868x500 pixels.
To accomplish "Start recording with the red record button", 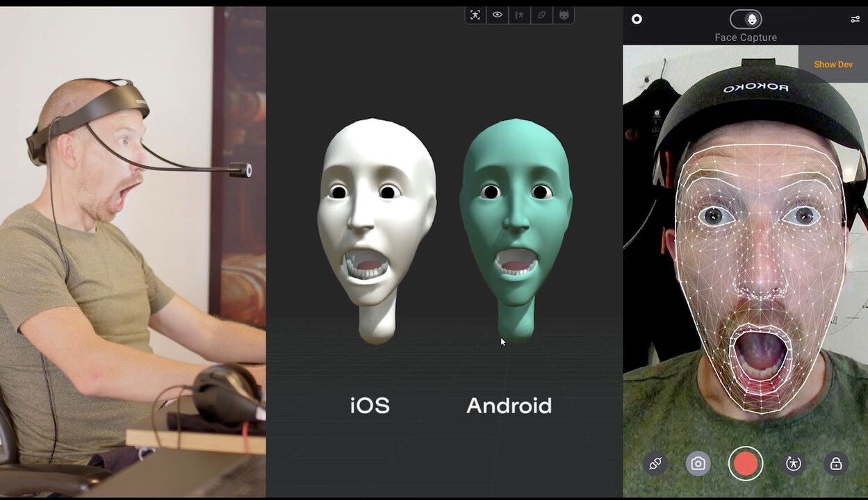I will [746, 464].
